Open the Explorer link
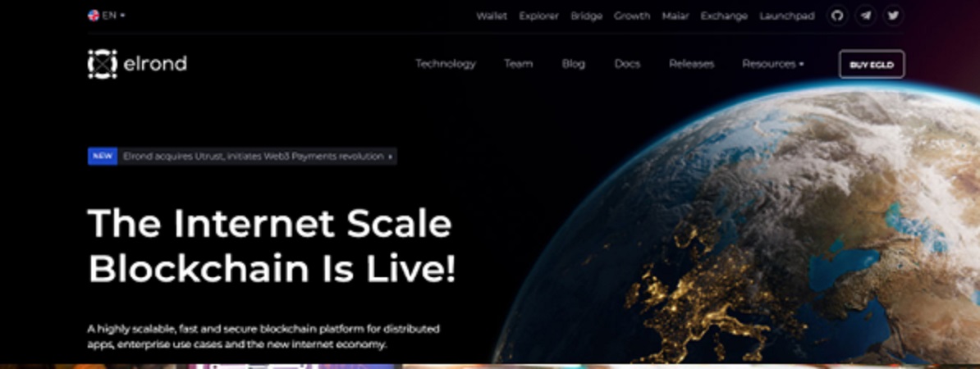 click(x=538, y=16)
